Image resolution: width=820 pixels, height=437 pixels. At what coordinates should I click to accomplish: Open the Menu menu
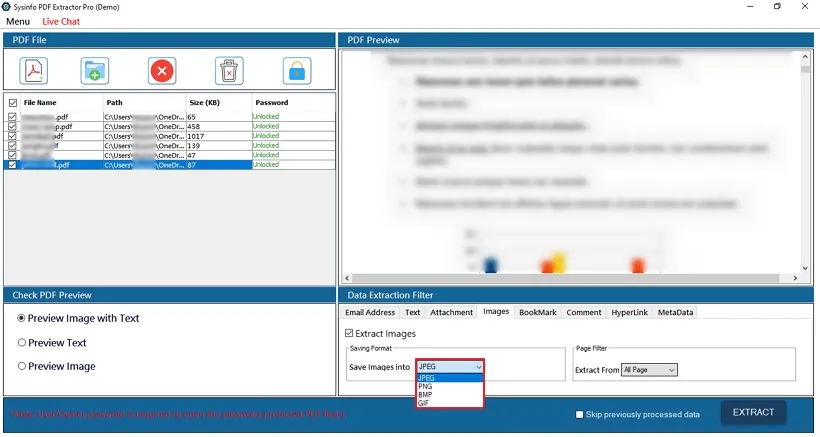tap(18, 21)
